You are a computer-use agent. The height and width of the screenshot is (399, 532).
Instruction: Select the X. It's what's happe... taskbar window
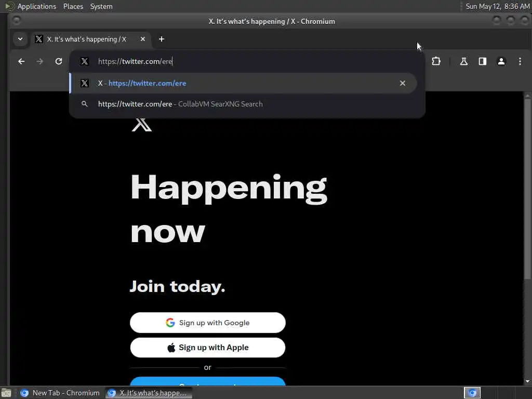click(148, 393)
